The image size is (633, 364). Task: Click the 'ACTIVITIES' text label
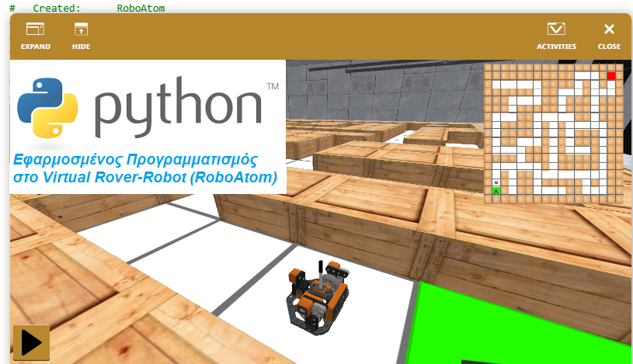click(x=556, y=47)
